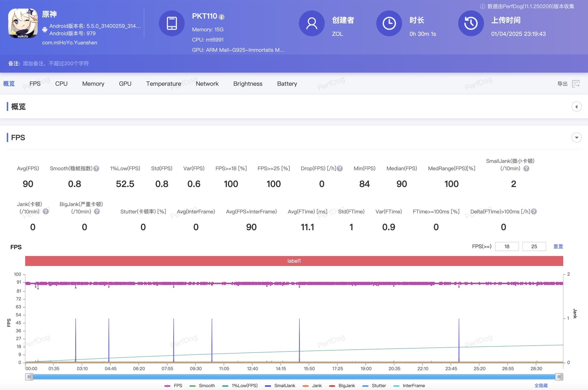Click 重置 reset link
Screen dimensions: 588x390
(558, 247)
